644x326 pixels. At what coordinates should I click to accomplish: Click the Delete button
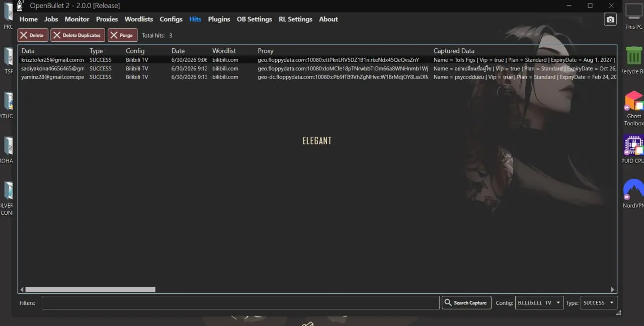tap(33, 35)
